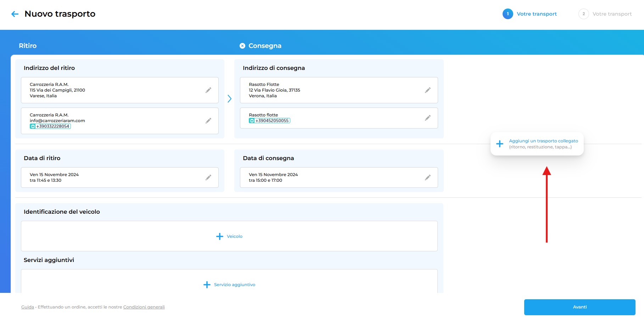The height and width of the screenshot is (317, 644).
Task: Click the Identificazione del veicolo heading
Action: point(62,212)
